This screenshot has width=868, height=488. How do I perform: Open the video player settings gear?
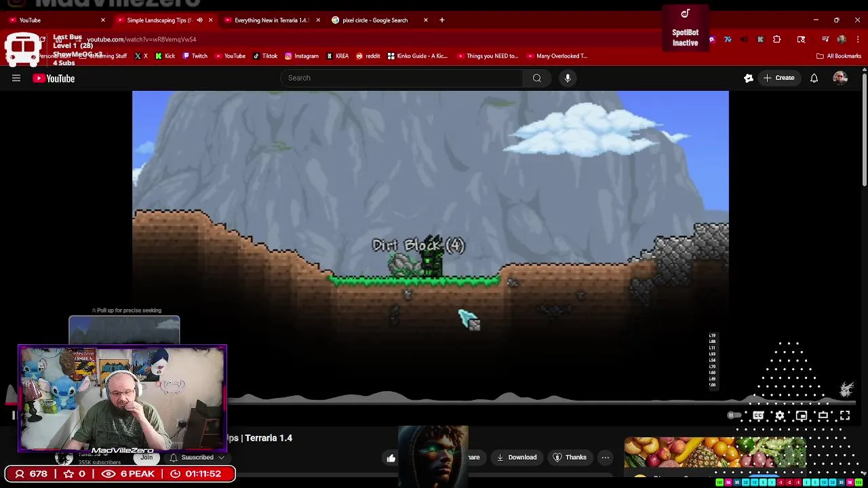(780, 415)
